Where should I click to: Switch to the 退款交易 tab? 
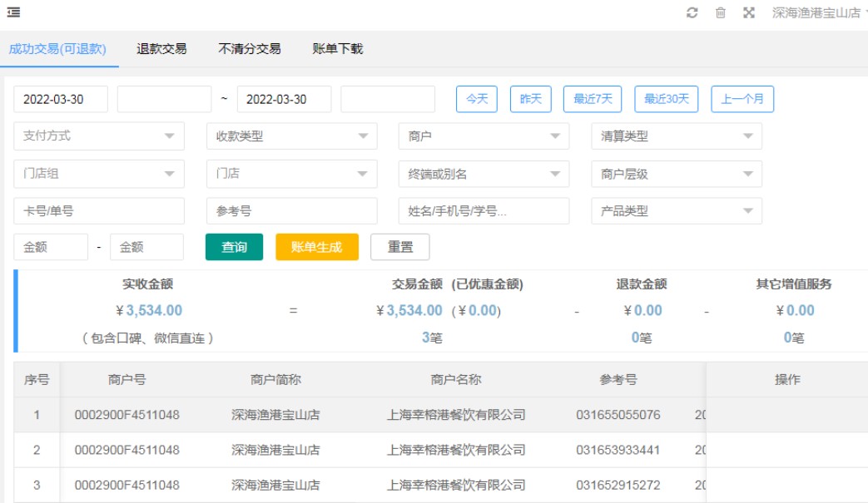(x=161, y=49)
